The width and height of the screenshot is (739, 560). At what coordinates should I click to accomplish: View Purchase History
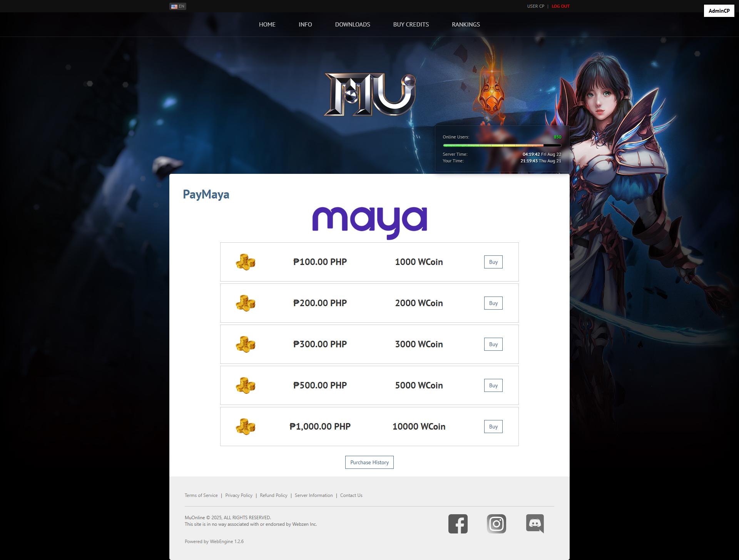pyautogui.click(x=369, y=462)
